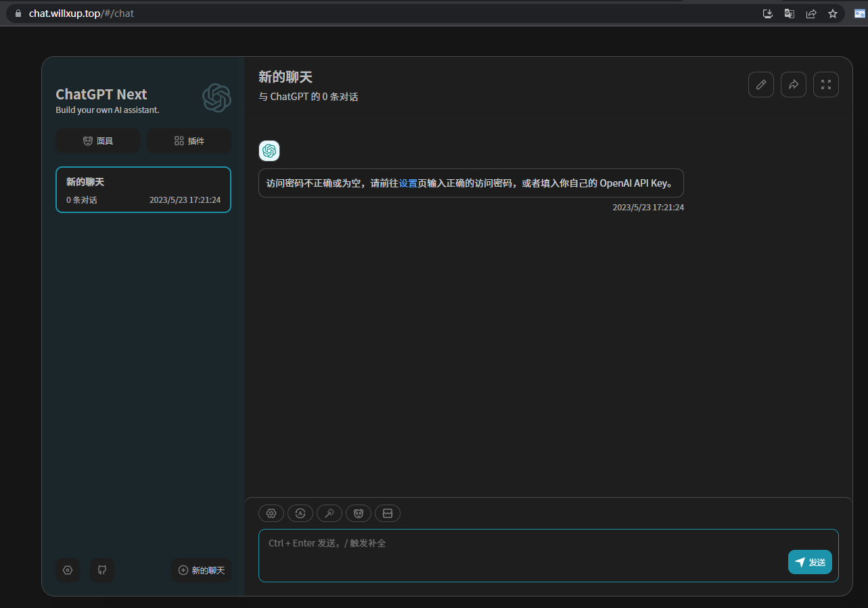
Task: Open the 面具 masks button
Action: [97, 141]
